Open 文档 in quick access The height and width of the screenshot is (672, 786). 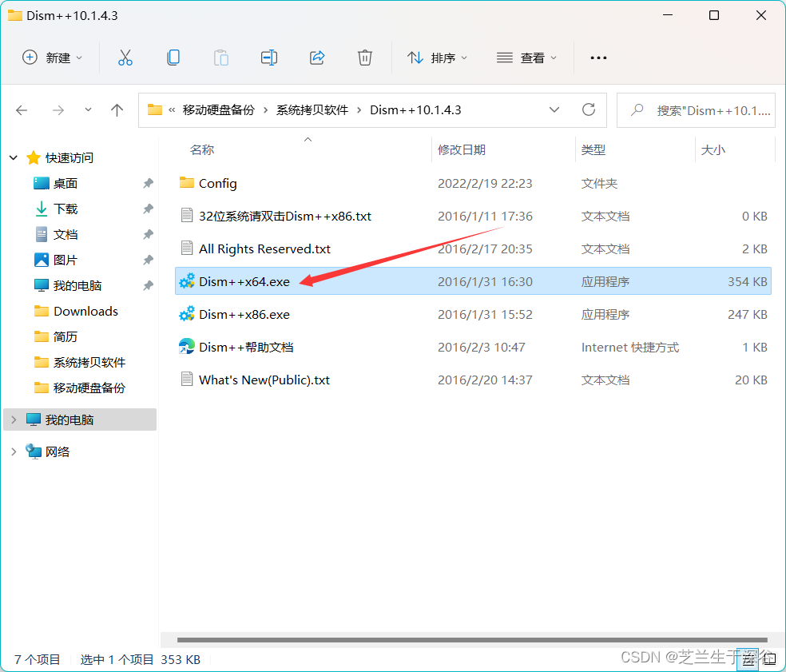click(65, 235)
